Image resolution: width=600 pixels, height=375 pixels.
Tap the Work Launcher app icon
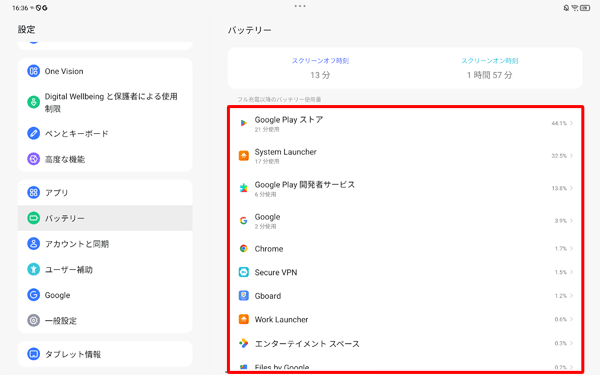pyautogui.click(x=243, y=320)
